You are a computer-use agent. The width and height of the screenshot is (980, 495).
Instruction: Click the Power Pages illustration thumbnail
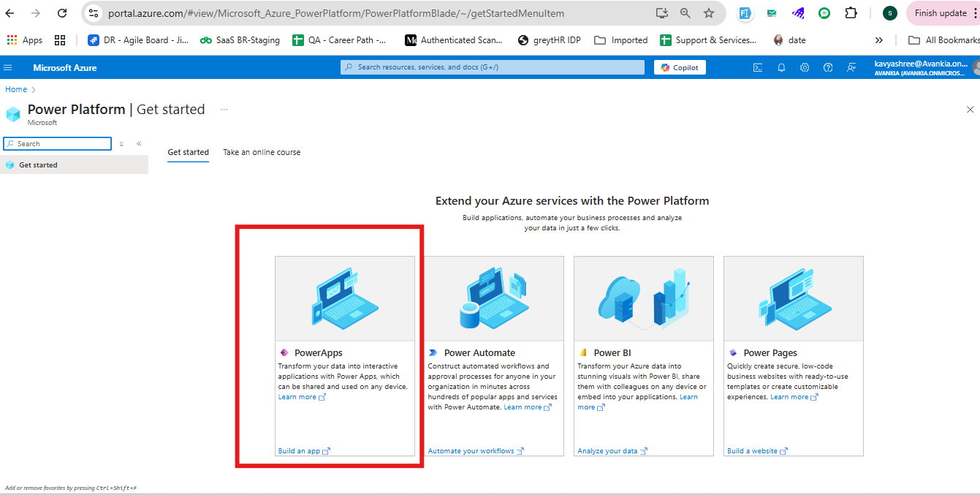pos(793,298)
